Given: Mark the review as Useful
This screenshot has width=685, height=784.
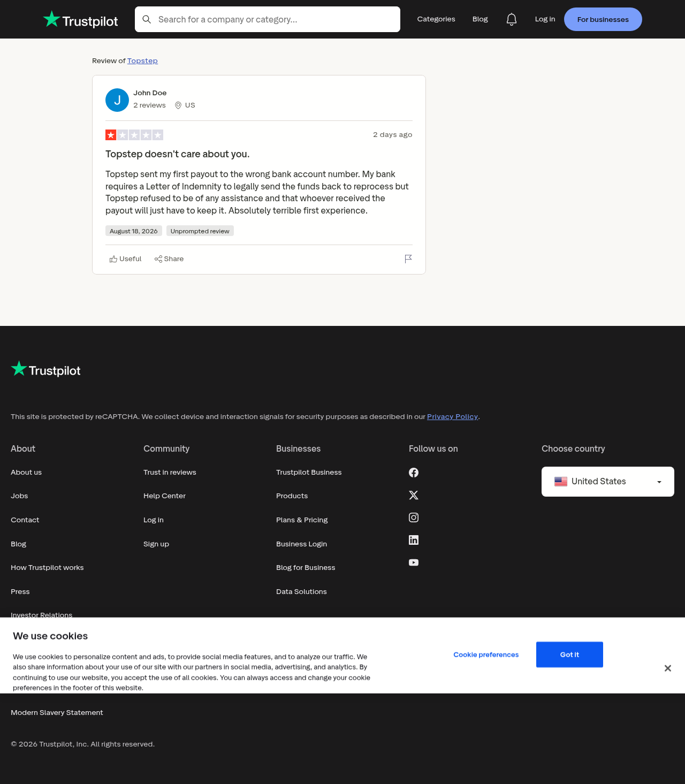Looking at the screenshot, I should click(x=126, y=259).
